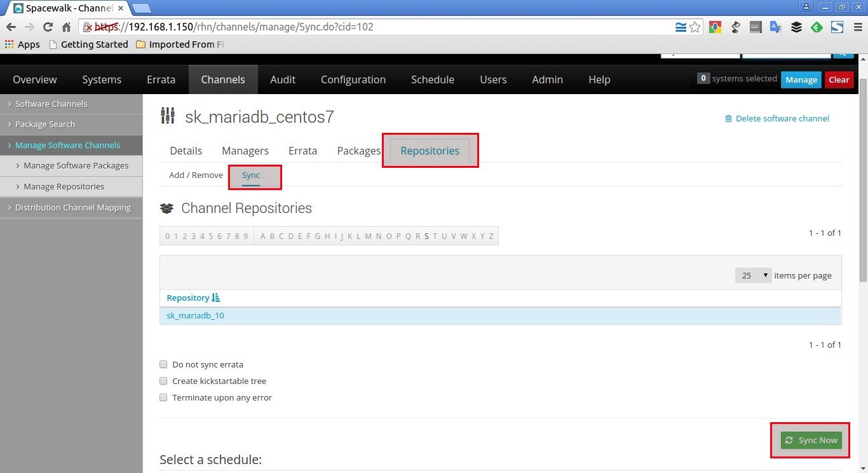Go back with the browser back arrow
868x473 pixels.
tap(11, 27)
